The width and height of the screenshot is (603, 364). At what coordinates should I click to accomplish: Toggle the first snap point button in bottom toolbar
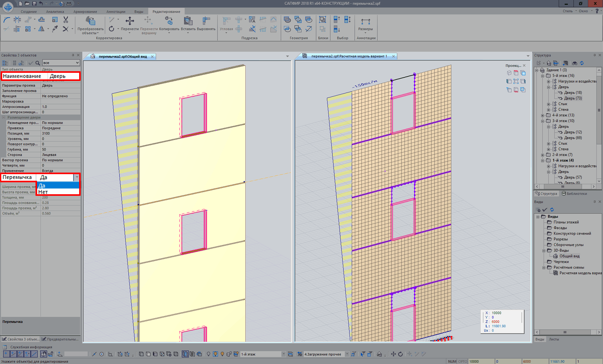(x=6, y=354)
